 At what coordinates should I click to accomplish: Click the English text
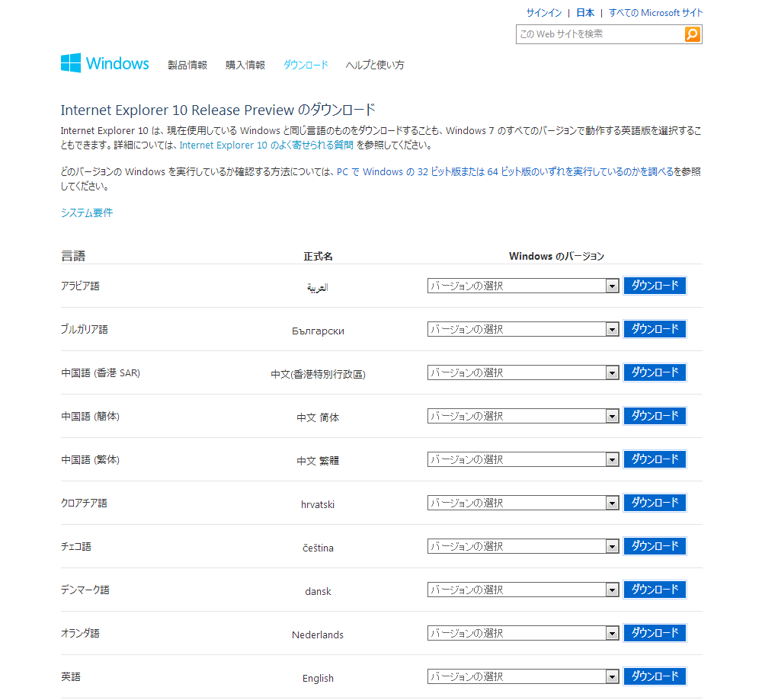click(318, 678)
